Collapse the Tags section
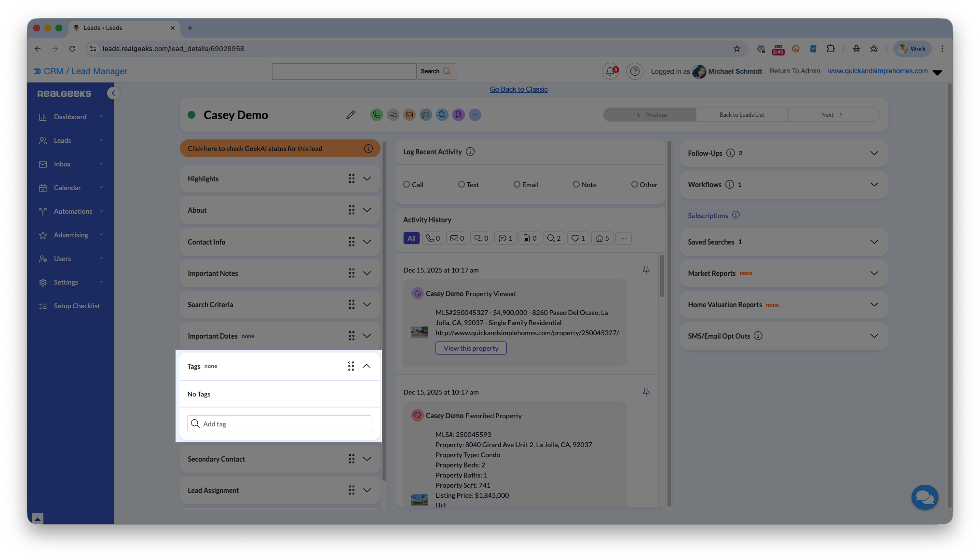The image size is (980, 560). [367, 366]
